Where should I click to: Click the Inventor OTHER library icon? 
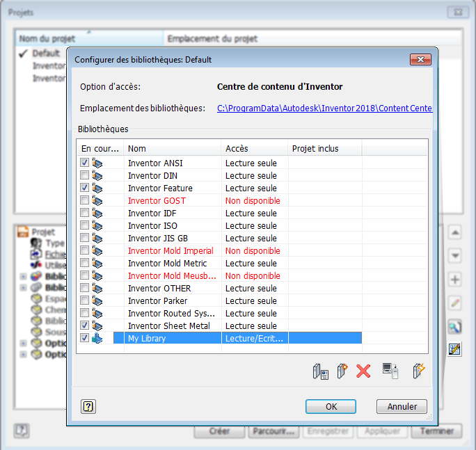pyautogui.click(x=97, y=288)
